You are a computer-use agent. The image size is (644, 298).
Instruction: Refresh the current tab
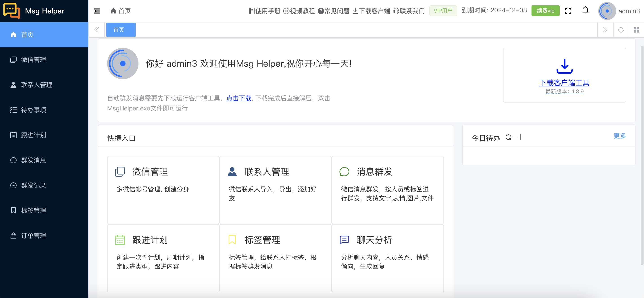coord(621,30)
